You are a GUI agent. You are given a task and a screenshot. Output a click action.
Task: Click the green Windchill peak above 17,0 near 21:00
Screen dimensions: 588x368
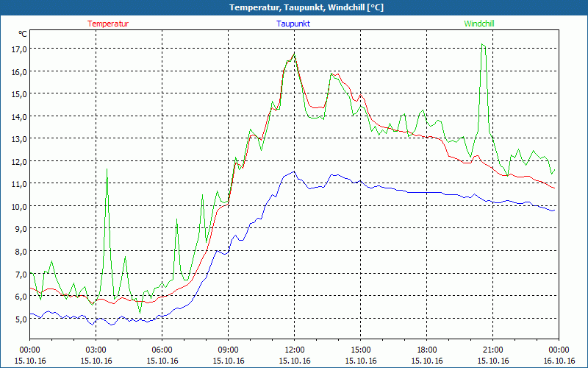tap(482, 44)
